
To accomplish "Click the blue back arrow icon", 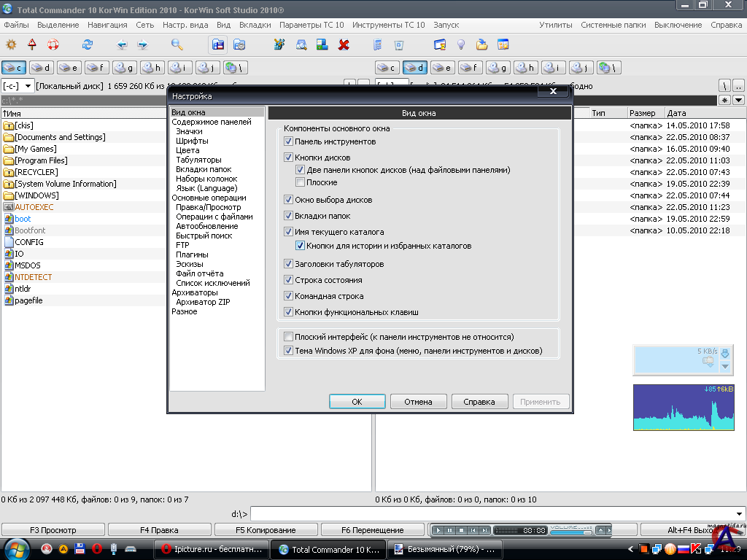I will [x=121, y=44].
